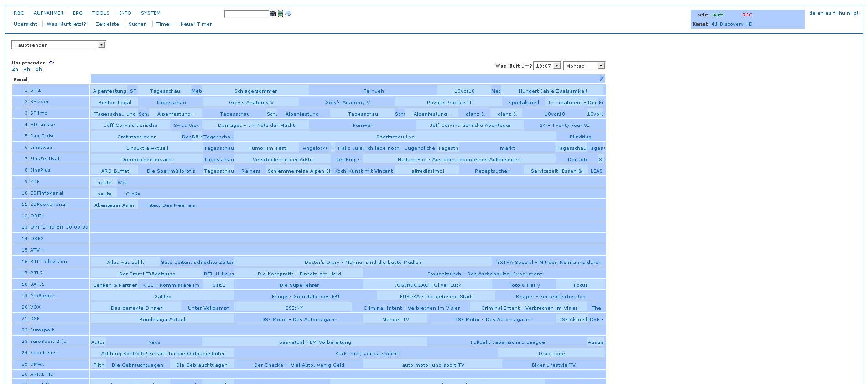Click the 41 Discovery HD channel link
The width and height of the screenshot is (868, 384).
(x=732, y=24)
